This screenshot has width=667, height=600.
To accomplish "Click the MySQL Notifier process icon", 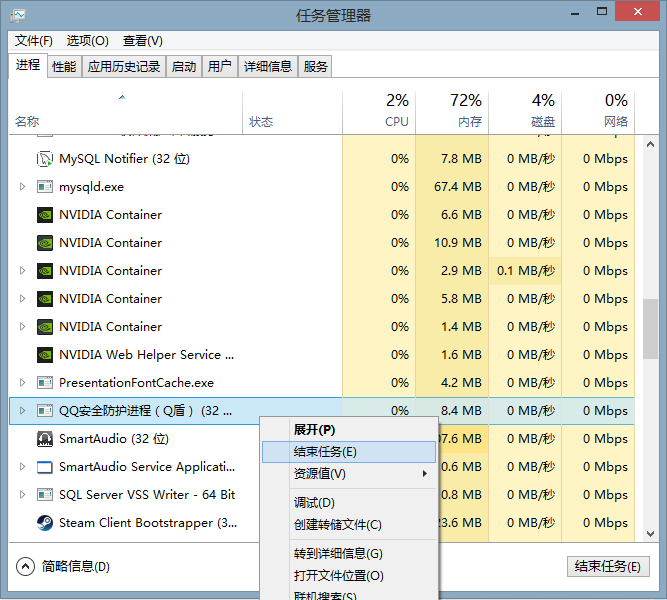I will [45, 159].
